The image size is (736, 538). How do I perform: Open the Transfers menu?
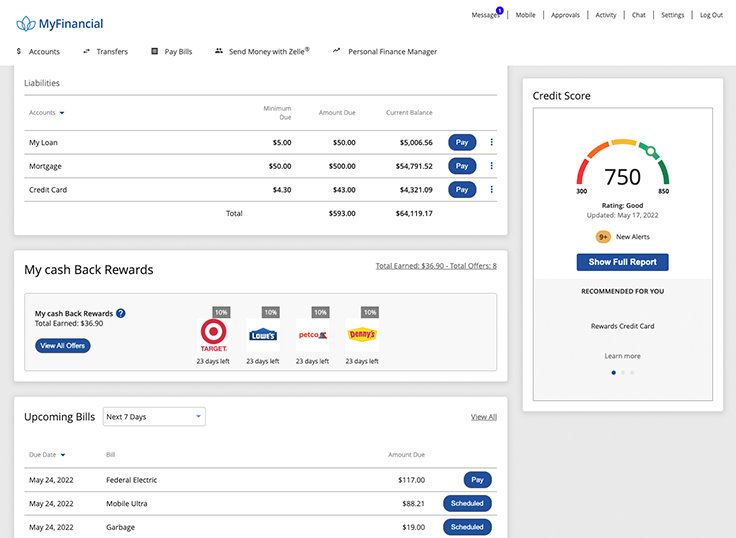click(x=105, y=51)
